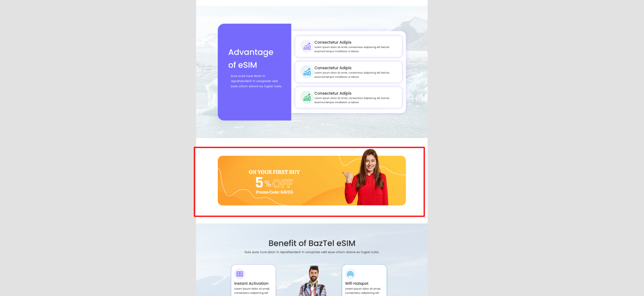The width and height of the screenshot is (644, 296).
Task: Click the 'Wifi Hotspot' card title
Action: (x=357, y=284)
